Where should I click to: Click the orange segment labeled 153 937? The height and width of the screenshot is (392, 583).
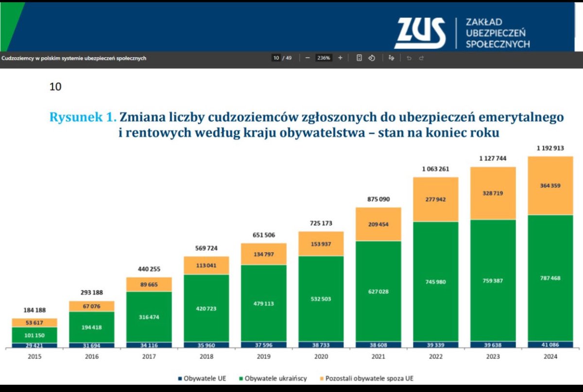(x=321, y=244)
